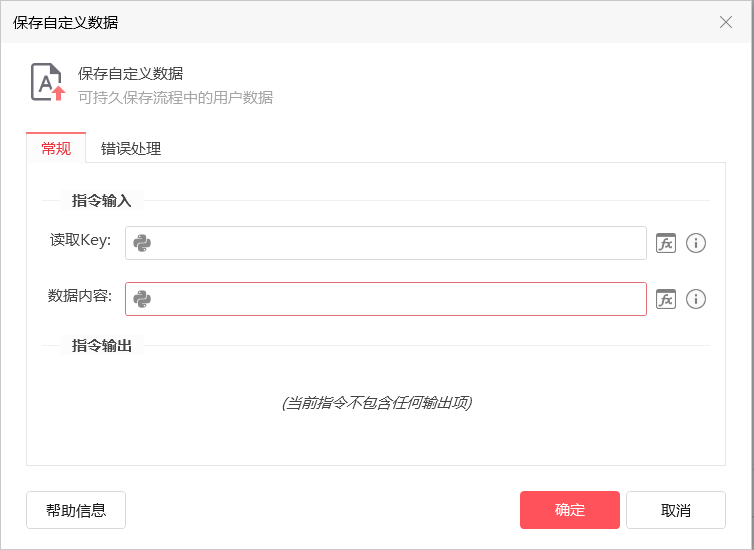Show the info icon beside 数据内容 field
Screen dimensions: 754x550
[x=696, y=299]
